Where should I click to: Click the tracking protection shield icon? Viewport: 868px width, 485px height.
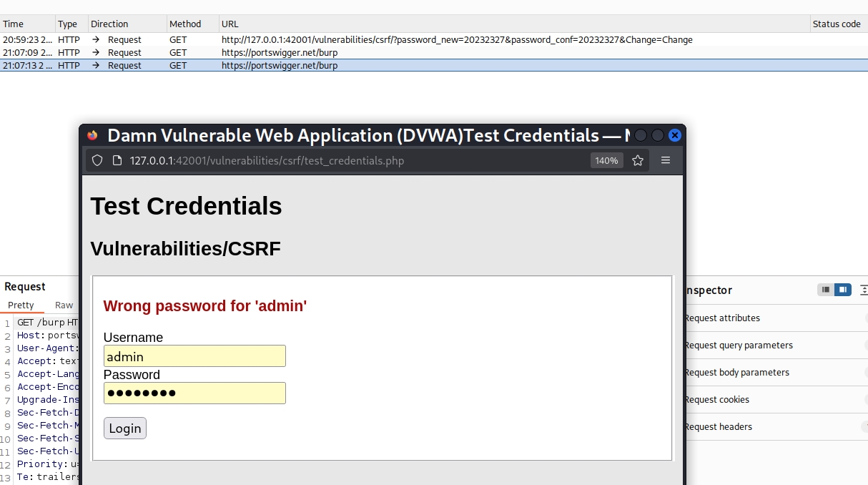point(97,160)
